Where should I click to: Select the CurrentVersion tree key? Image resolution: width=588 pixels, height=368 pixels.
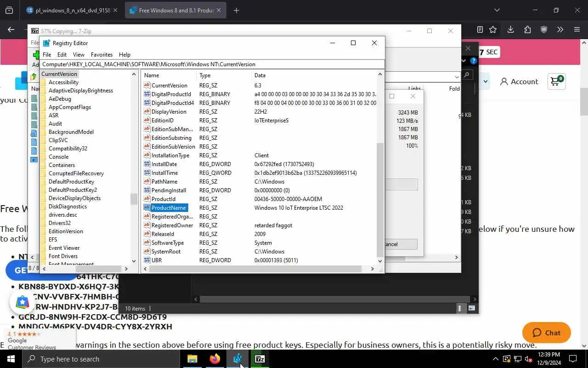point(59,74)
